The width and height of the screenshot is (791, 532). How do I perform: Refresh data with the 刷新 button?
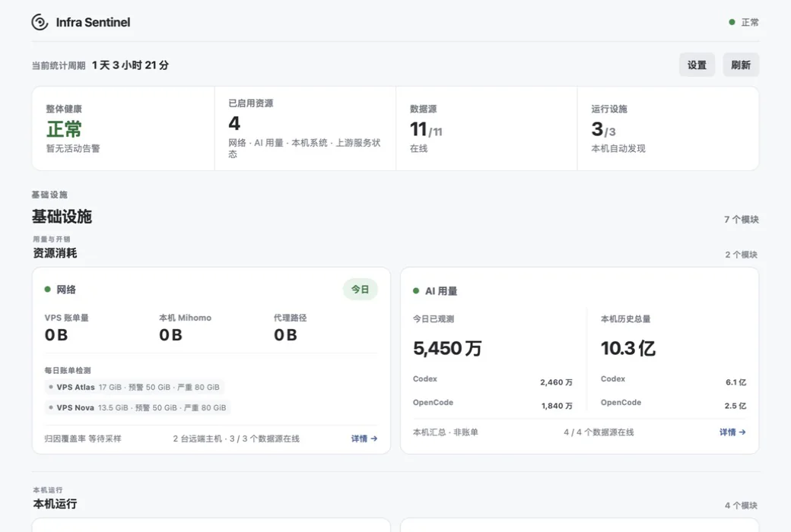(x=741, y=65)
